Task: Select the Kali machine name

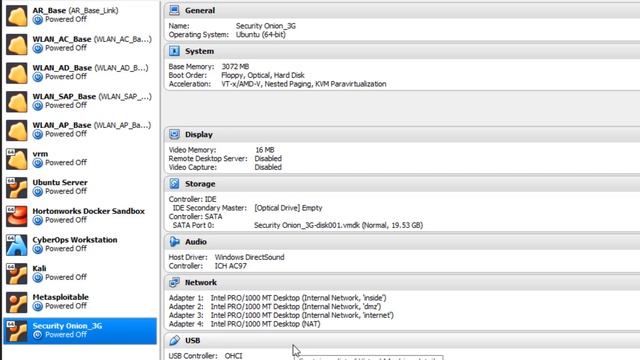Action: (x=39, y=268)
